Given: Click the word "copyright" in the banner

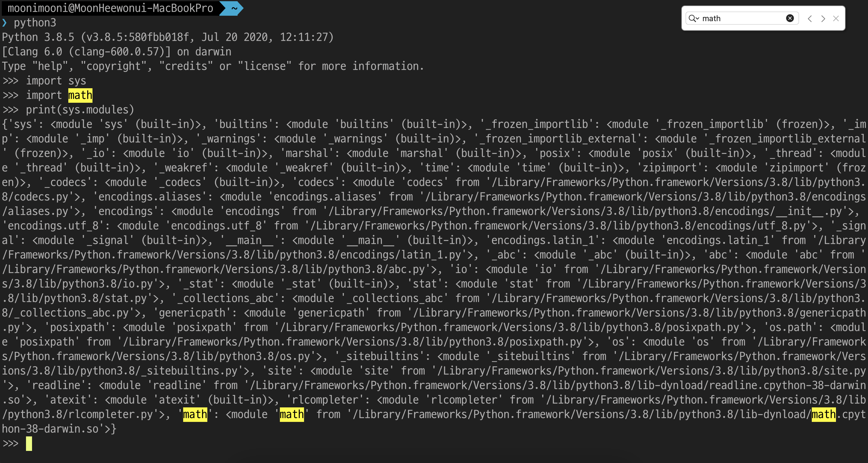Looking at the screenshot, I should pos(114,66).
